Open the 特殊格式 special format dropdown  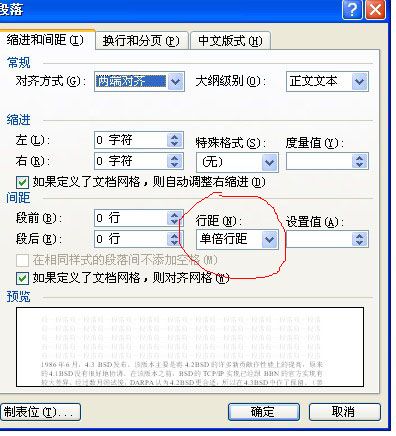270,162
